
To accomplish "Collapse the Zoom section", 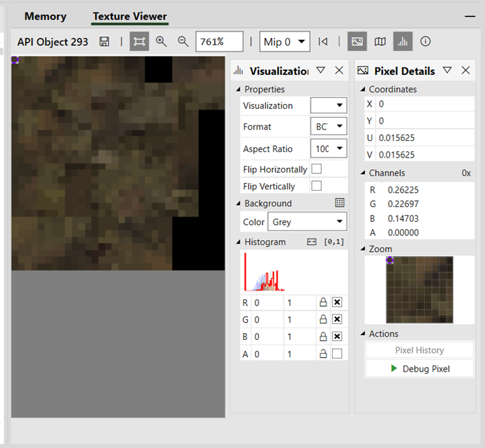I will click(x=363, y=248).
